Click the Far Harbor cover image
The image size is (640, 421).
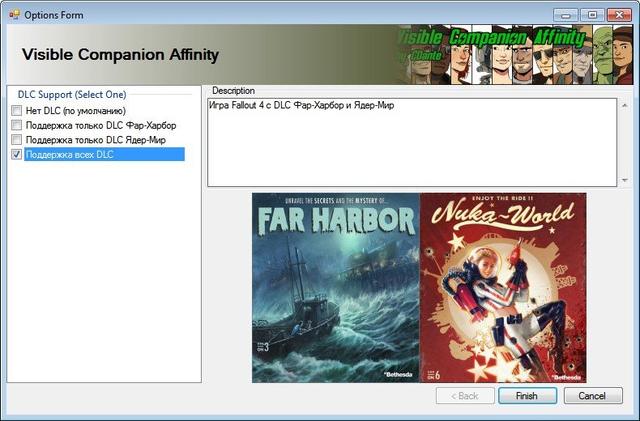click(336, 288)
